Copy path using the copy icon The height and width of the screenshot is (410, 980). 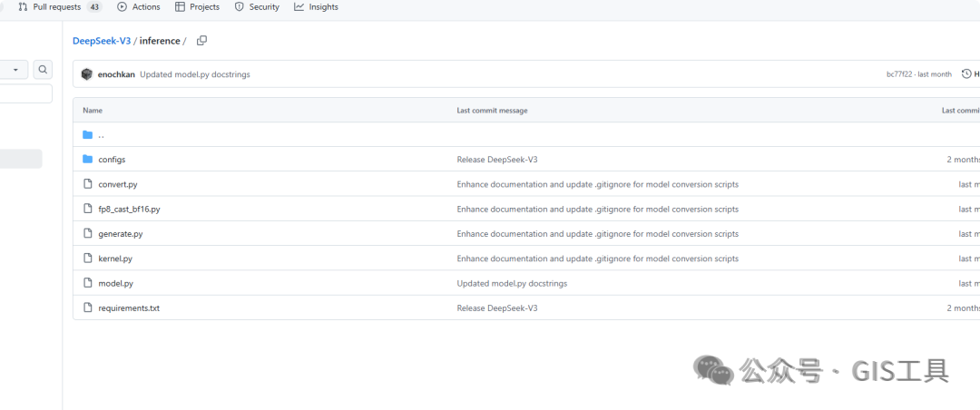[x=201, y=41]
